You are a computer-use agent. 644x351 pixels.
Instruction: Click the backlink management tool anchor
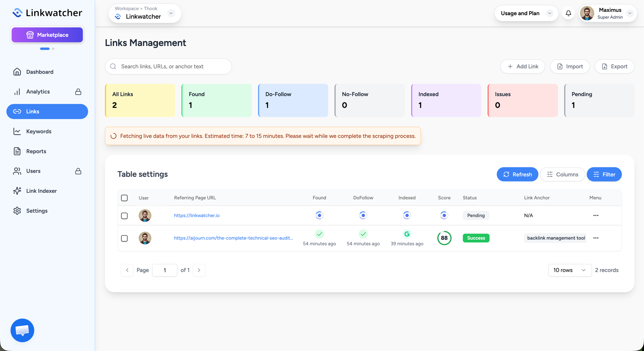click(555, 238)
